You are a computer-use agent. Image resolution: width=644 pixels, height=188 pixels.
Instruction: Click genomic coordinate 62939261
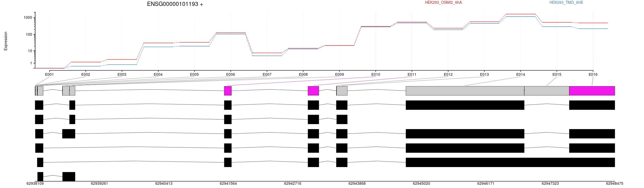point(100,184)
